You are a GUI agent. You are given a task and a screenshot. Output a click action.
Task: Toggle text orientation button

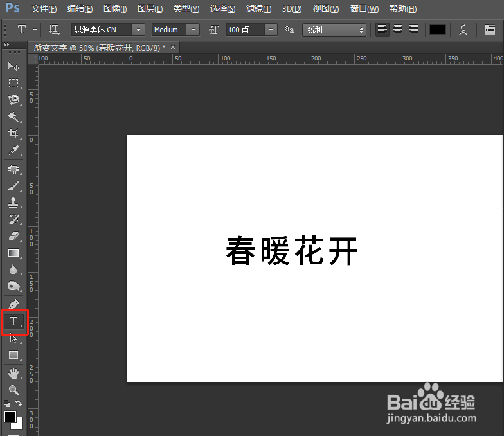[x=54, y=30]
